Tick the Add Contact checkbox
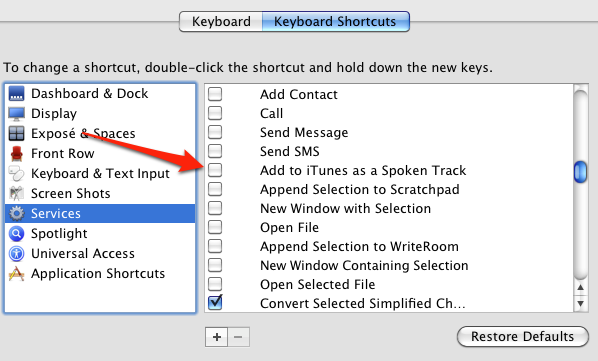This screenshot has width=598, height=361. click(x=215, y=94)
